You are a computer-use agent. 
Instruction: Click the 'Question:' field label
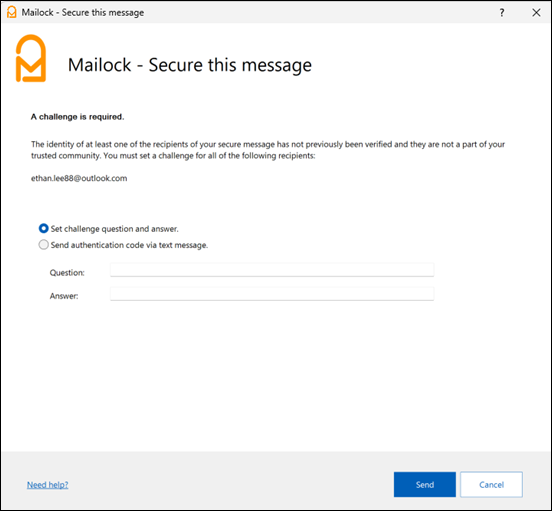[67, 273]
